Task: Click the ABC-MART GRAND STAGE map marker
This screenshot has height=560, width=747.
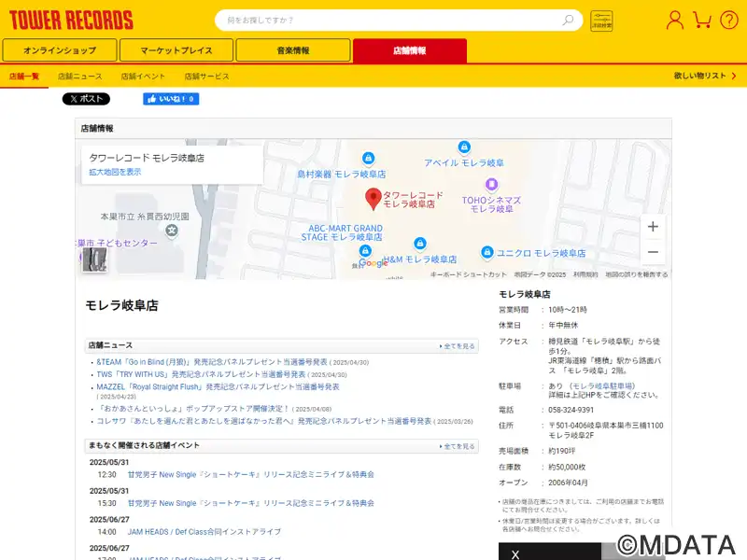Action: click(365, 250)
